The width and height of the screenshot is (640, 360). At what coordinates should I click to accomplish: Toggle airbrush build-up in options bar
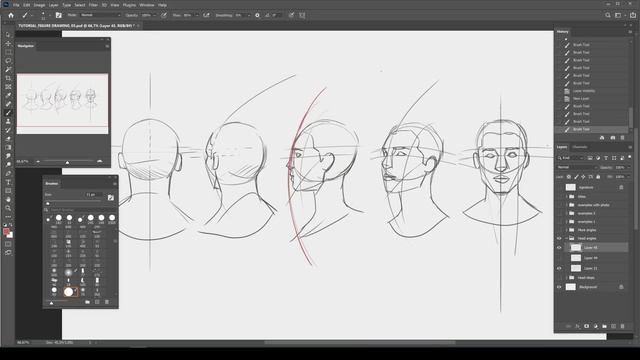207,15
